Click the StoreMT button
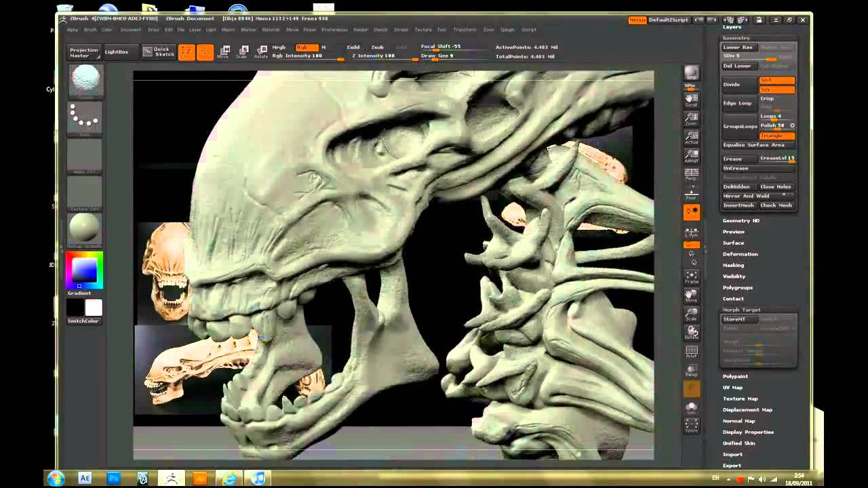 tap(738, 319)
